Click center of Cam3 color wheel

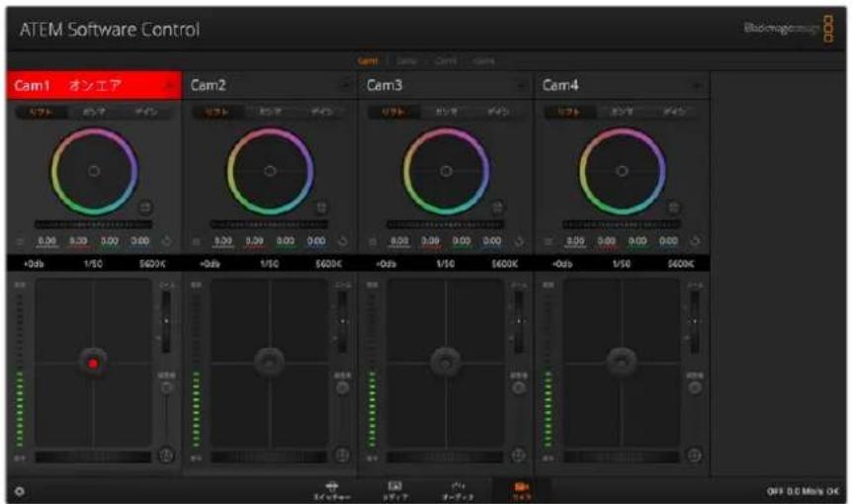point(446,171)
